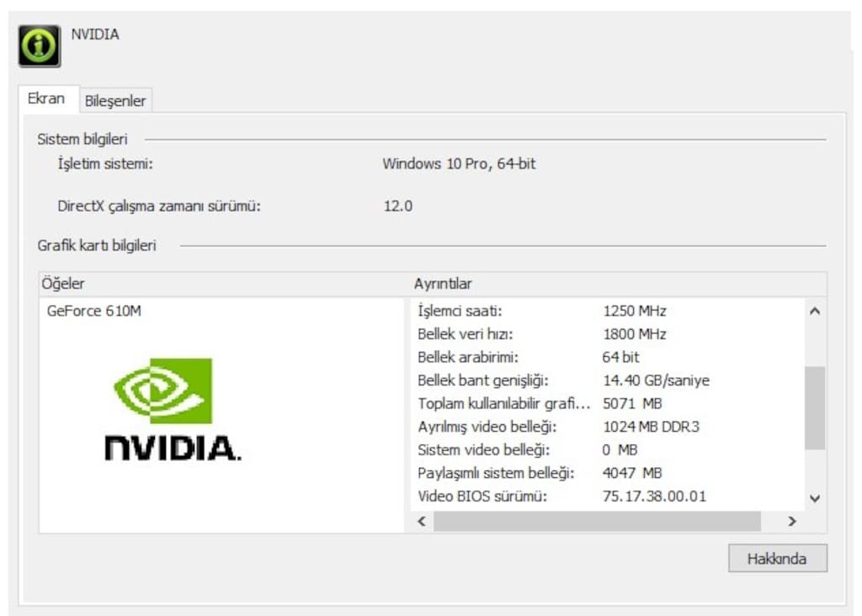Click the value 4047 MB
862x616 pixels.
tap(632, 473)
